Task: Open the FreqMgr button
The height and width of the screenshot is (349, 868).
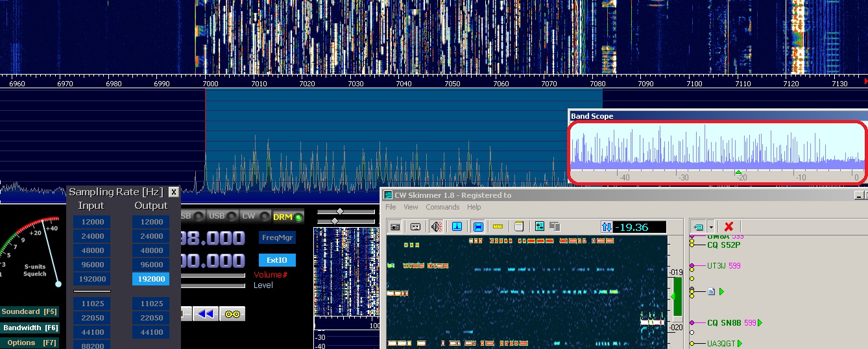Action: point(277,237)
